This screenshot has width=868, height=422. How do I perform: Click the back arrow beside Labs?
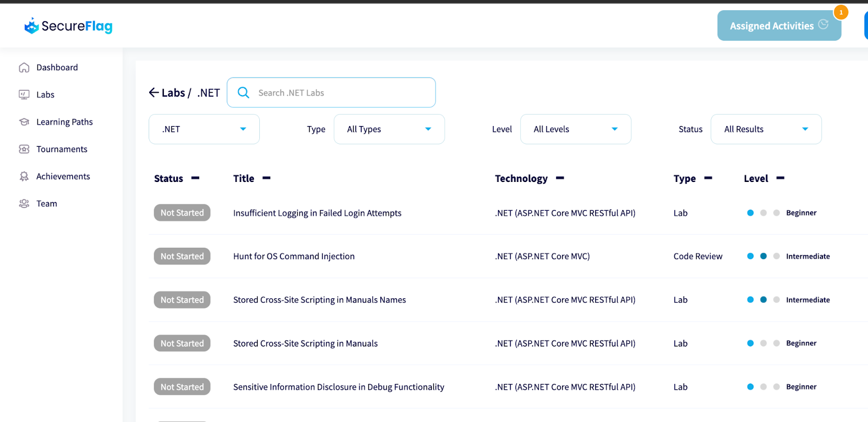154,92
